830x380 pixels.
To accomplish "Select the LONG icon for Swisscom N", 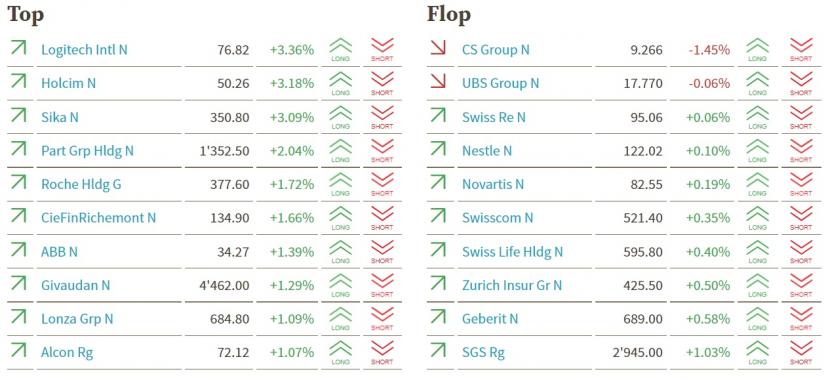I will (757, 218).
